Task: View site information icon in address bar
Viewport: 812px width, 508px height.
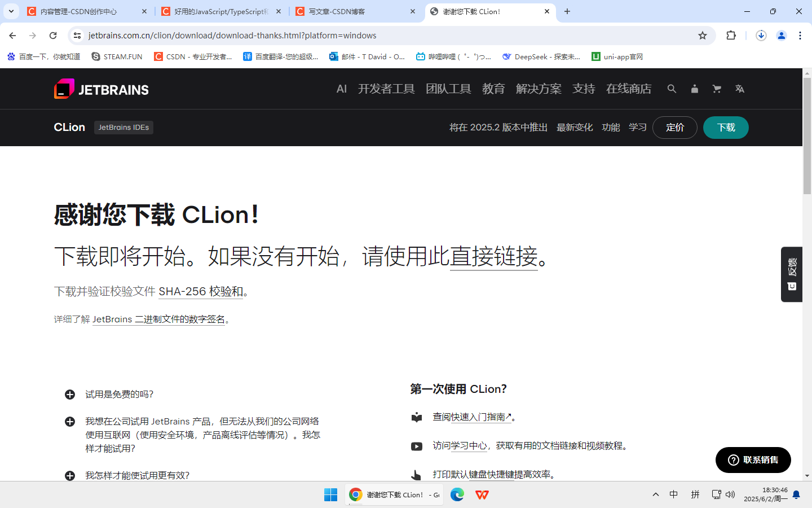Action: pyautogui.click(x=77, y=36)
